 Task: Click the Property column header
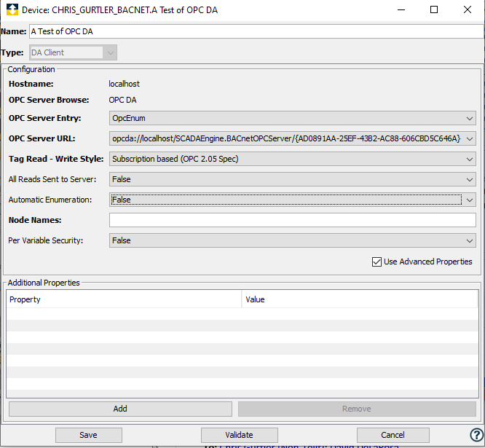pyautogui.click(x=124, y=299)
